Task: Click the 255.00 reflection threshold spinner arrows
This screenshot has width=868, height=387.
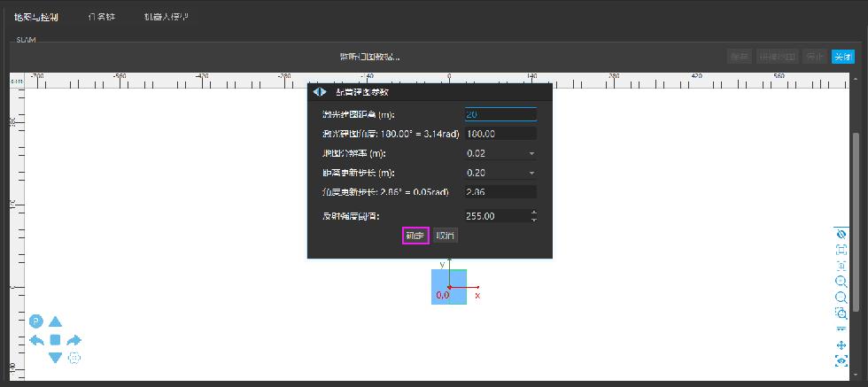Action: click(x=532, y=215)
